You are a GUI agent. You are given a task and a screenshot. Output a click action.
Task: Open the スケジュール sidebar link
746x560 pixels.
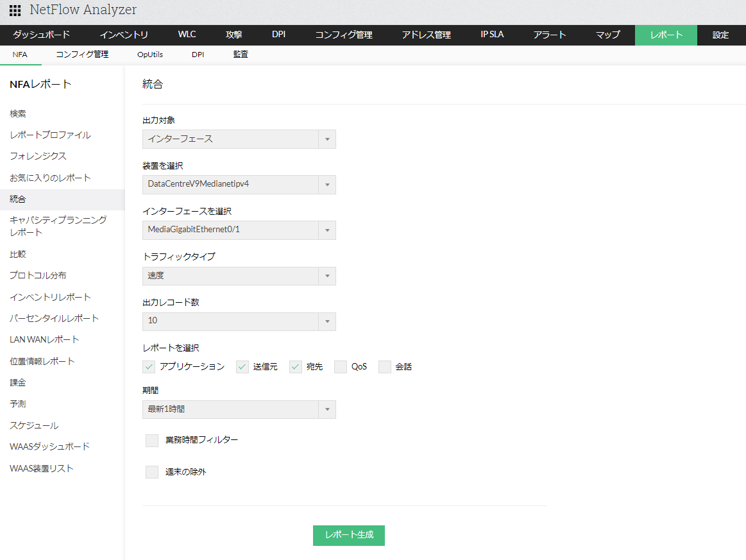[x=34, y=426]
